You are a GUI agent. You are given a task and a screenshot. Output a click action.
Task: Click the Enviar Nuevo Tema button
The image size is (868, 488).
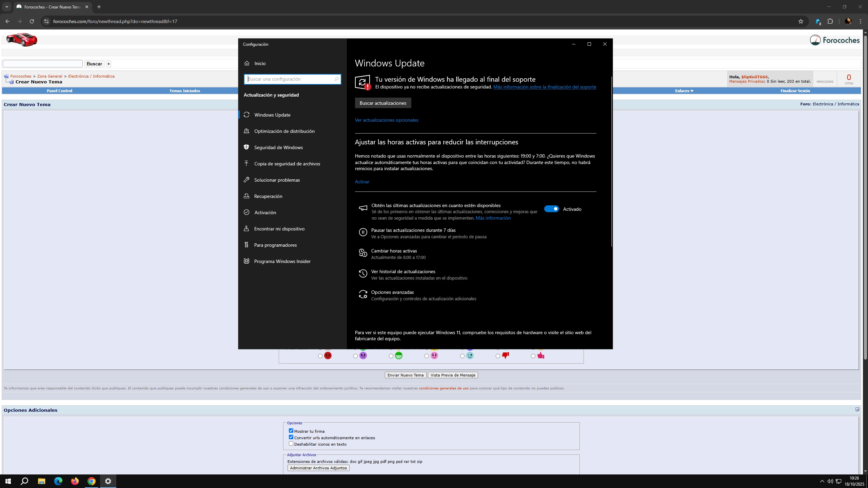pos(406,375)
